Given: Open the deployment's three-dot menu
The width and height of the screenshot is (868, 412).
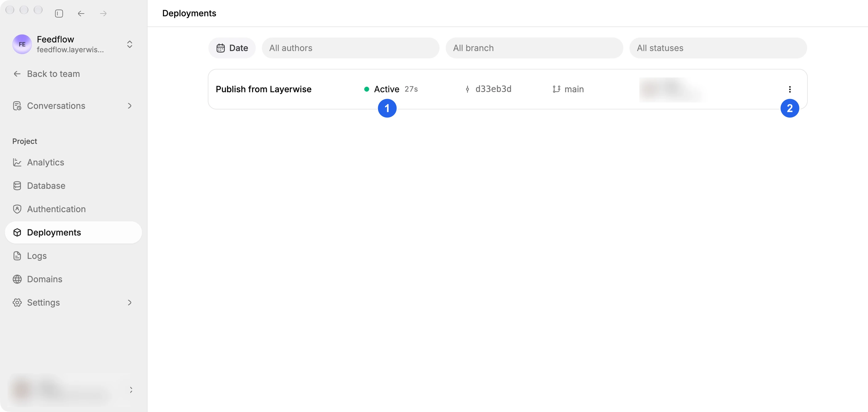Looking at the screenshot, I should click(x=790, y=89).
